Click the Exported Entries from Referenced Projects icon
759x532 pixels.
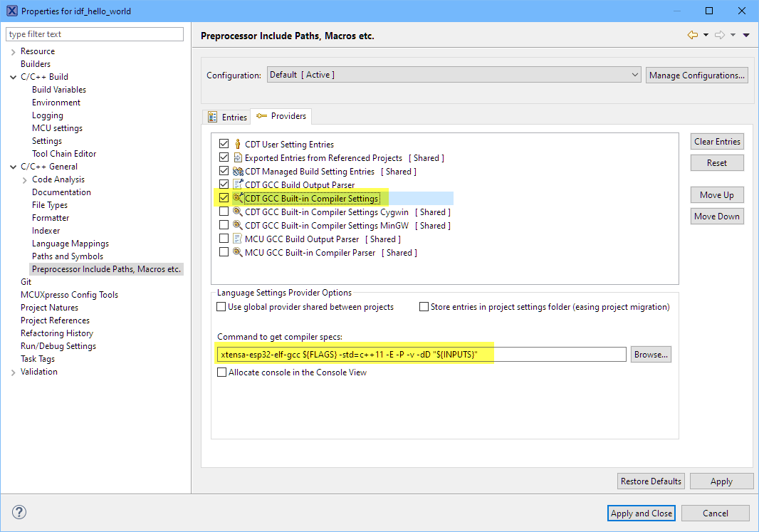tap(238, 158)
